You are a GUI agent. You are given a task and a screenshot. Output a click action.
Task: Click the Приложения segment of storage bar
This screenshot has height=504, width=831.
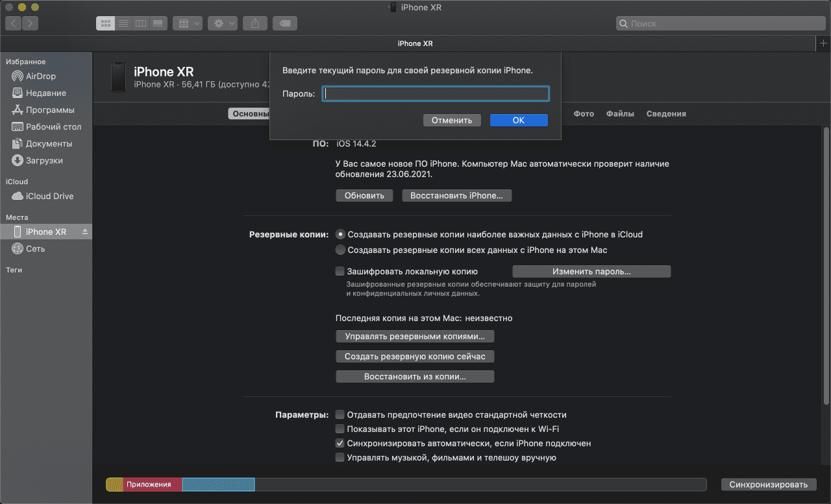coord(149,485)
